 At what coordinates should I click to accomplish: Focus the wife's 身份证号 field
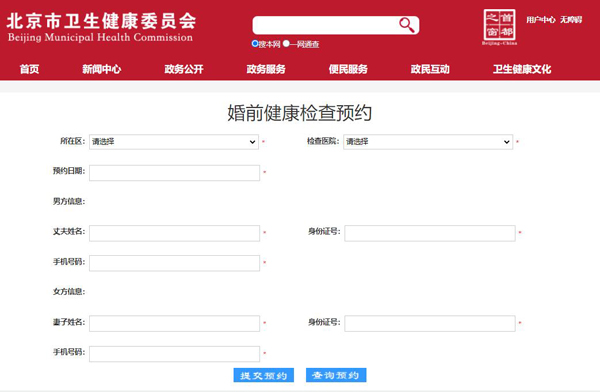(x=430, y=323)
